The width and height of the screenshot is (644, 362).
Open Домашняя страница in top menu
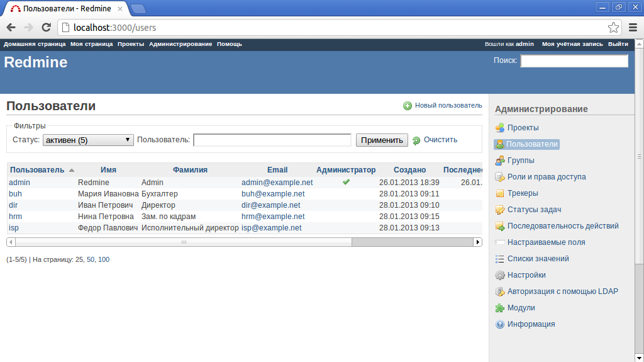[35, 44]
